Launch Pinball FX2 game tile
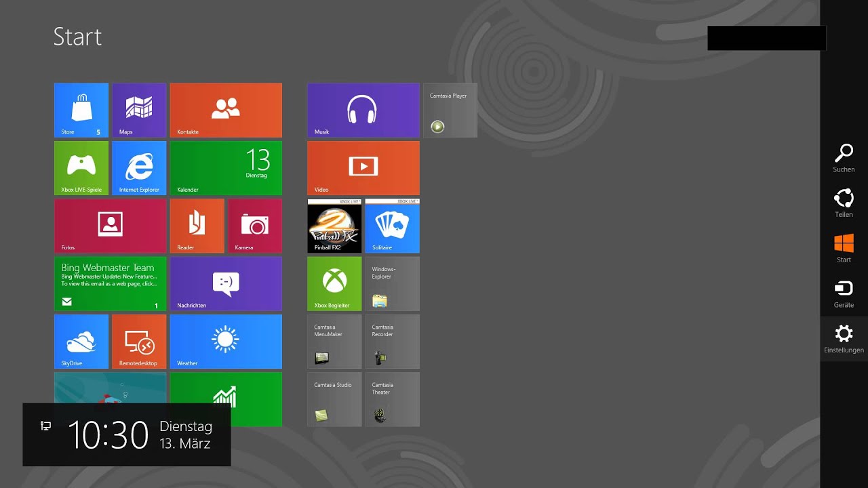Image resolution: width=868 pixels, height=488 pixels. (335, 226)
